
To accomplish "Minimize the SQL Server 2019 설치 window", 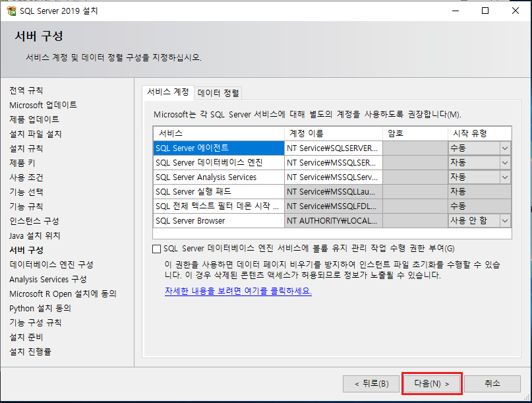I will click(x=456, y=11).
